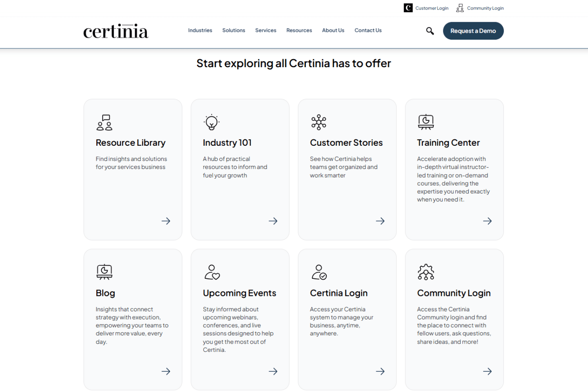
Task: Click the arrow on Blog card
Action: click(x=166, y=371)
